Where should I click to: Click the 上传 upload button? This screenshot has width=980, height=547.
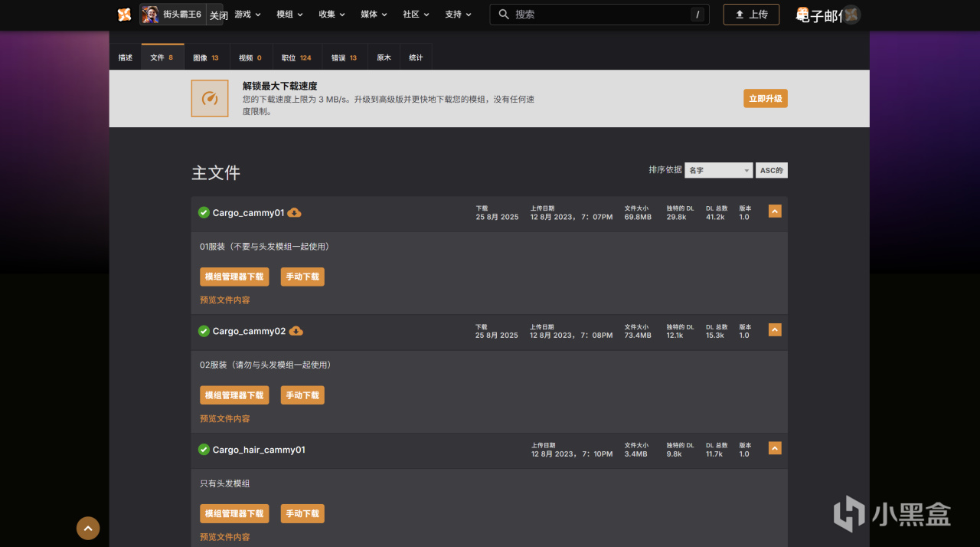point(751,15)
